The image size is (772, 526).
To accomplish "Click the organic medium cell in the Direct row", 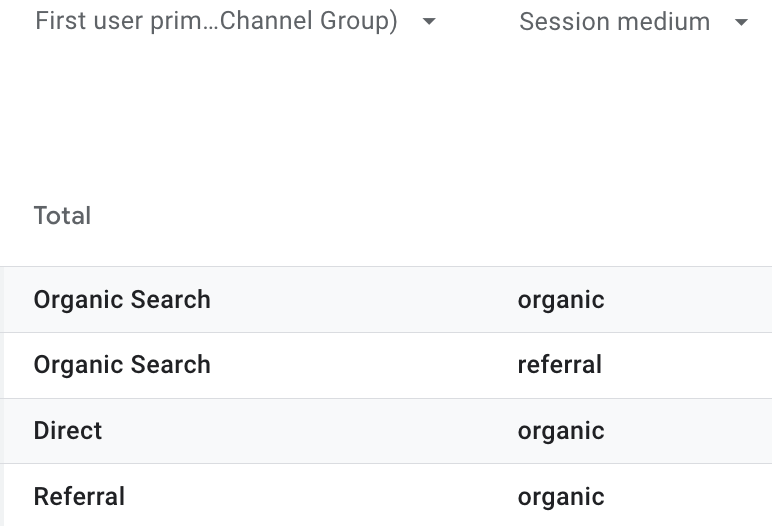I will [561, 431].
